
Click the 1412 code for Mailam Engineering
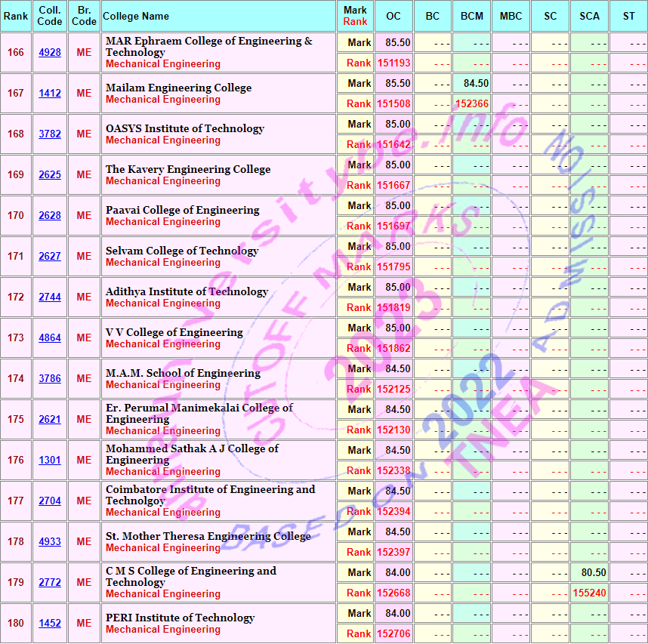(50, 94)
